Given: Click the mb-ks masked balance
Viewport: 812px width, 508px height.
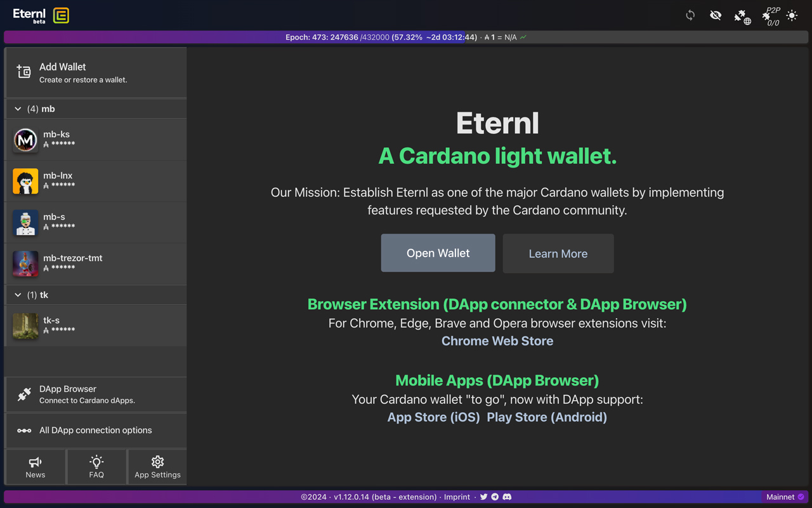Looking at the screenshot, I should click(59, 145).
